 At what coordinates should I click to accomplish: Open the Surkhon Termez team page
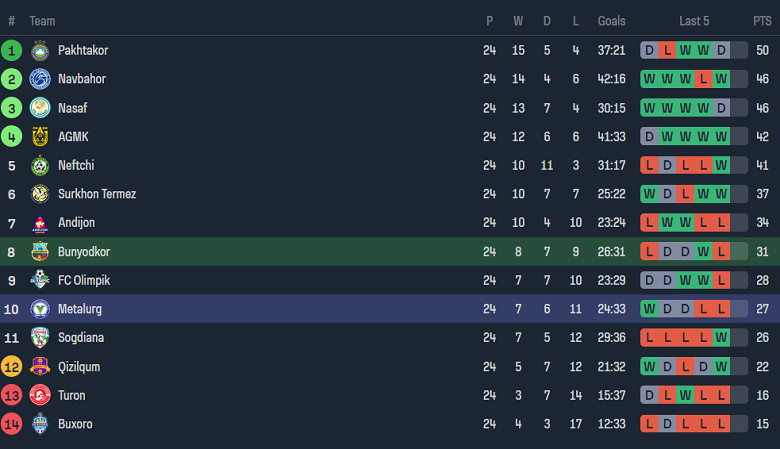pyautogui.click(x=96, y=194)
